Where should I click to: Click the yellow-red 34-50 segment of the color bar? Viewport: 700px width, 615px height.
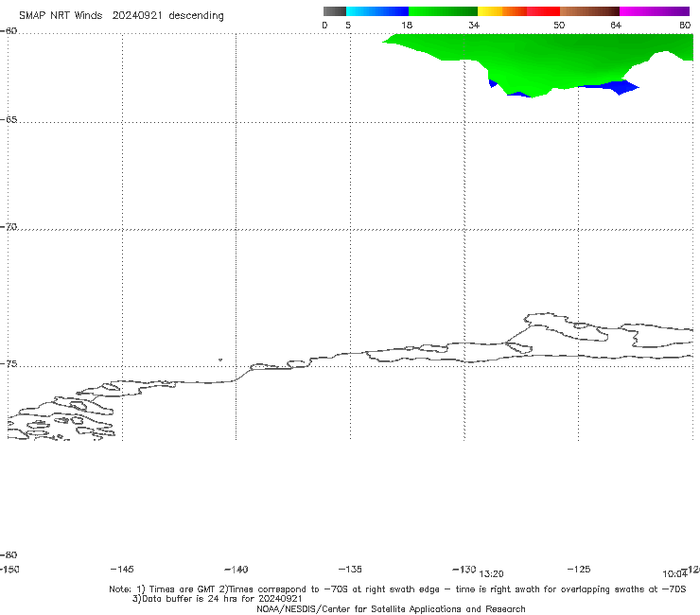pyautogui.click(x=518, y=11)
